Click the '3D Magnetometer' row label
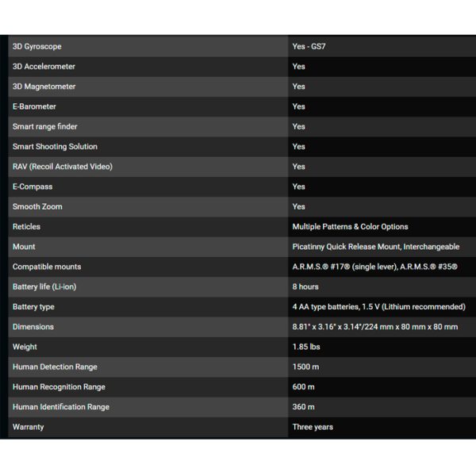 point(44,86)
